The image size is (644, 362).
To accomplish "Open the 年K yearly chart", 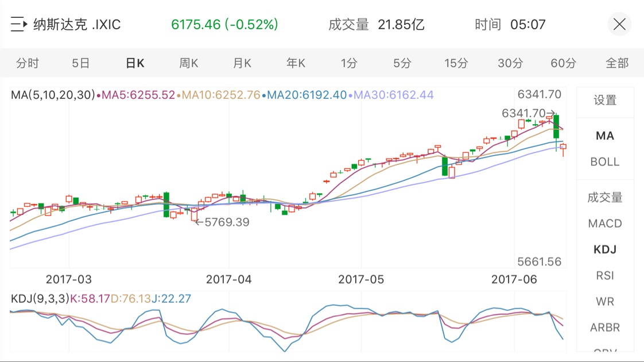I will click(x=296, y=63).
